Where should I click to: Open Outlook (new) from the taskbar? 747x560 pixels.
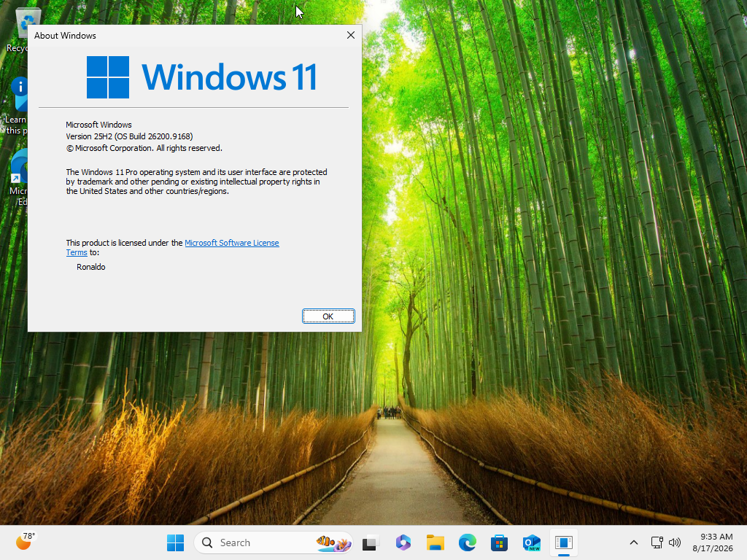point(531,542)
